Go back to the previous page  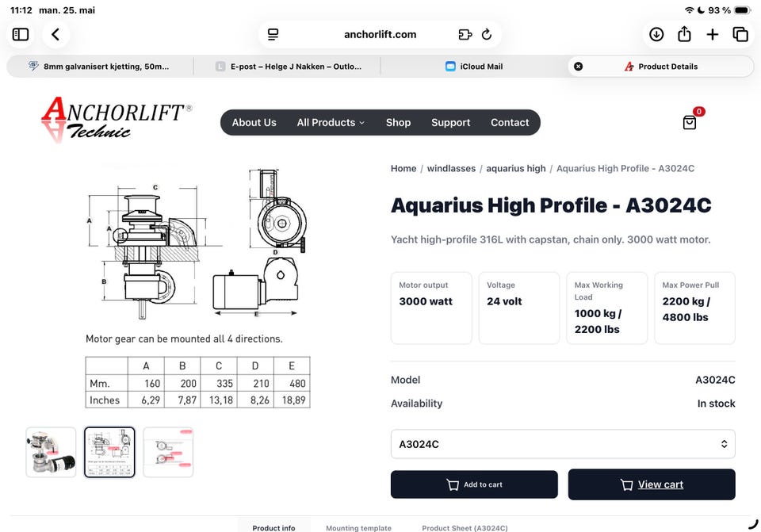[x=55, y=34]
